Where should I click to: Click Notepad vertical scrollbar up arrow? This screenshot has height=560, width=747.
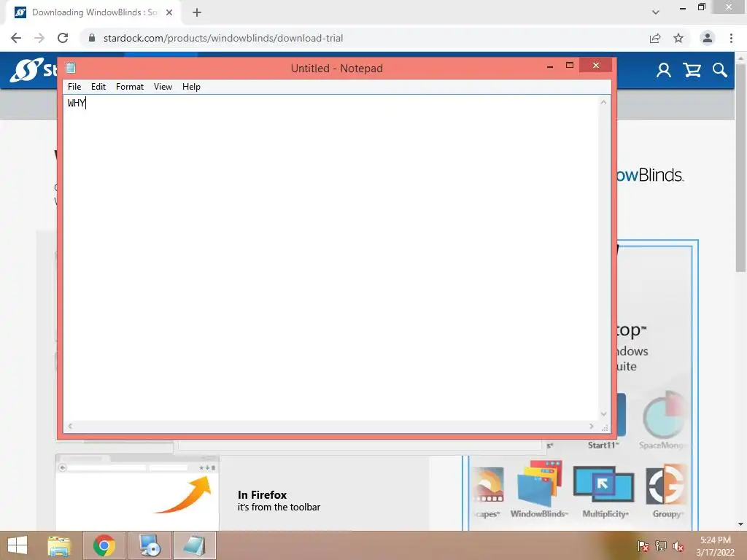[x=603, y=102]
